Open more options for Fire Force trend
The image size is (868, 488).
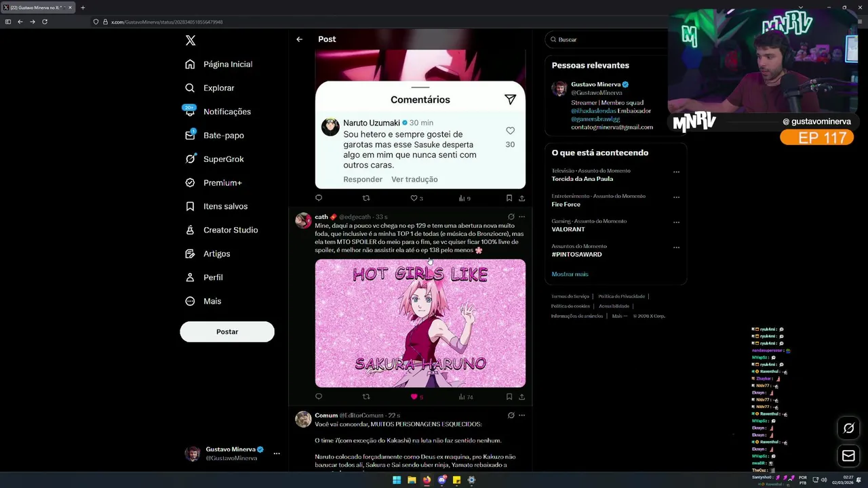pos(676,197)
